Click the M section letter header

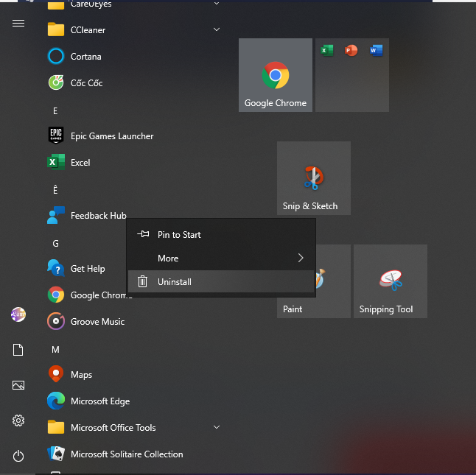[55, 350]
